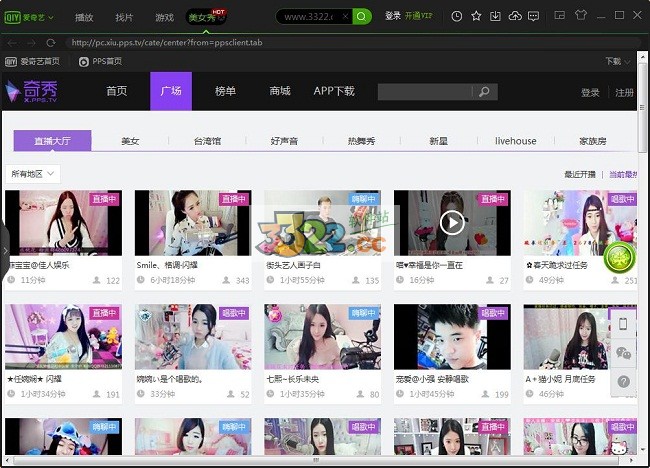Select the 榜单 navigation menu item
The width and height of the screenshot is (650, 468).
tap(225, 91)
